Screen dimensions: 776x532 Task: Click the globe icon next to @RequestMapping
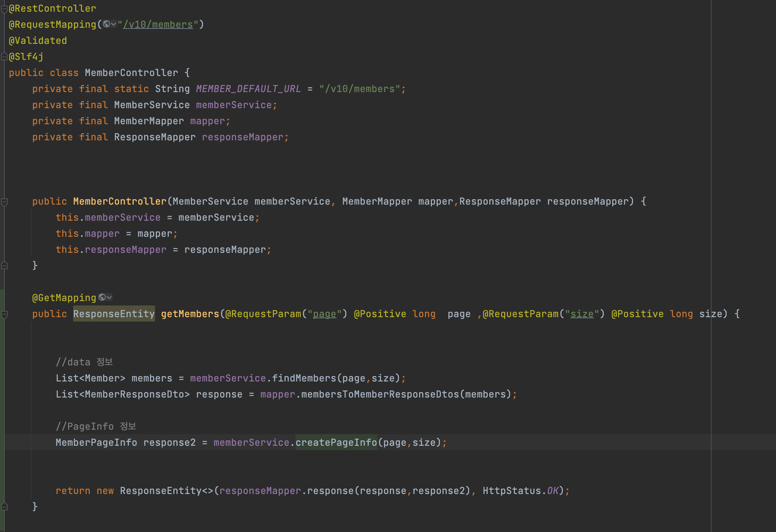pyautogui.click(x=106, y=24)
